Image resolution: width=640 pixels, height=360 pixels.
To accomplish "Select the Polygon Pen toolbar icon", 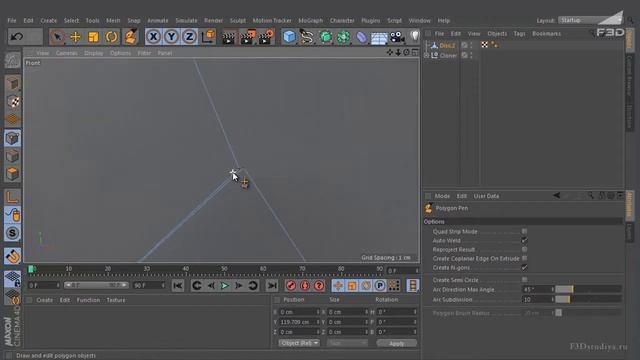I will point(130,37).
